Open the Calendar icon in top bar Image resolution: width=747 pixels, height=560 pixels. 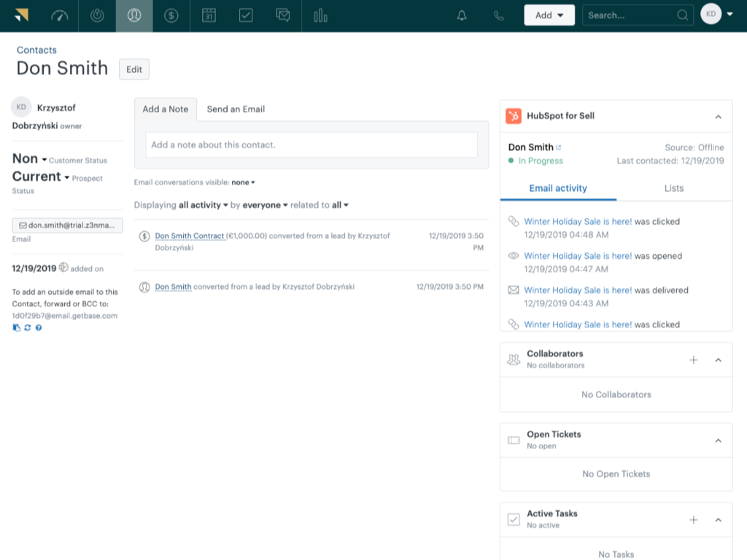click(208, 15)
